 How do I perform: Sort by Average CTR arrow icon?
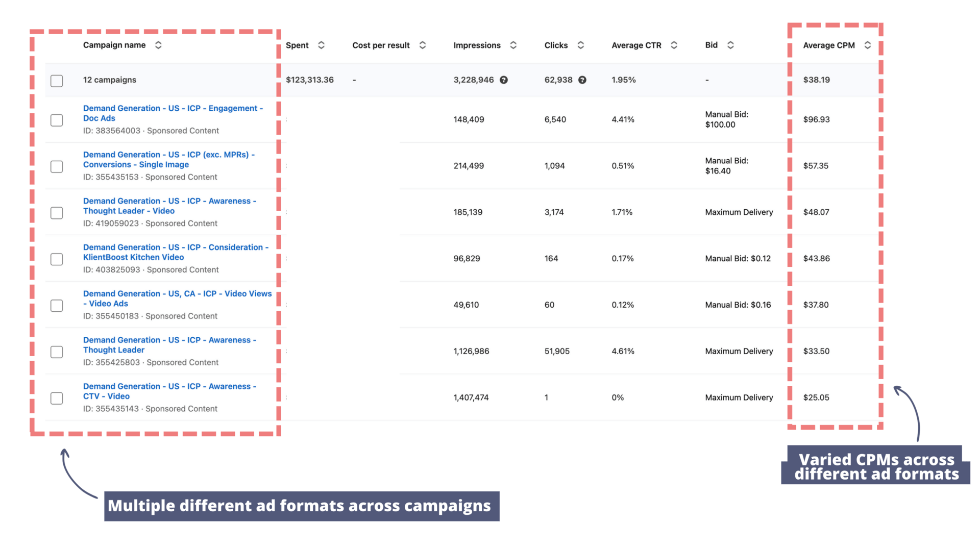tap(674, 45)
